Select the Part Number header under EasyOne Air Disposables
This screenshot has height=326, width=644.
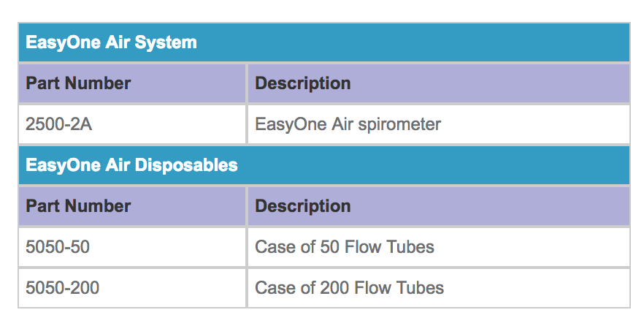pyautogui.click(x=132, y=206)
